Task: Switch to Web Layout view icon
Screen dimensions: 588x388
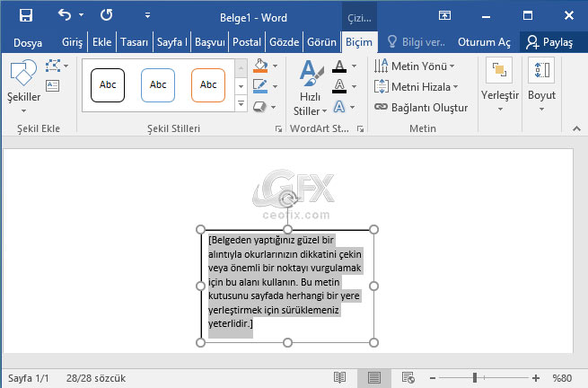Action: [408, 377]
